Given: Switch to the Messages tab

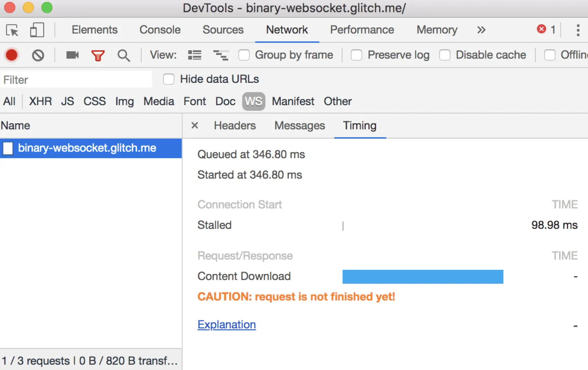Looking at the screenshot, I should click(300, 126).
